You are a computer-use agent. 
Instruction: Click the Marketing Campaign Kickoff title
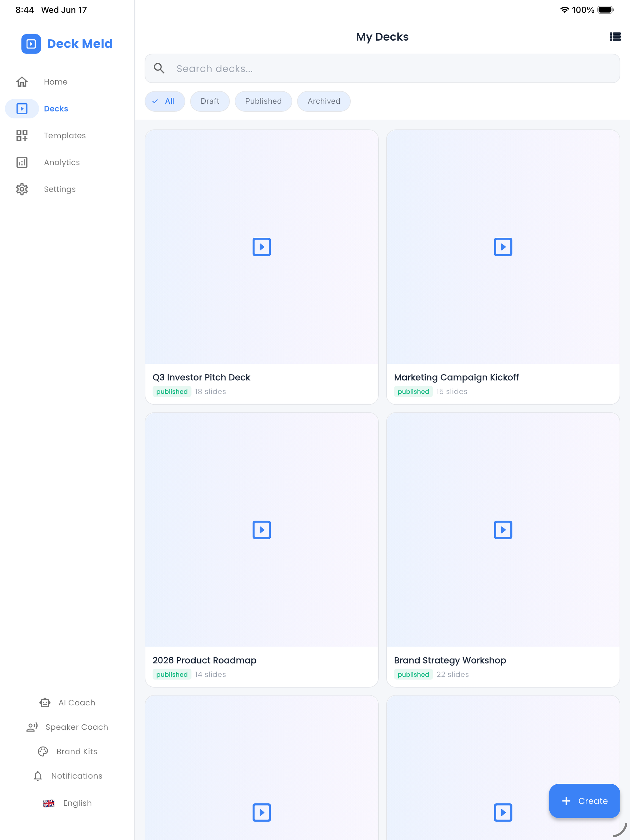[457, 378]
